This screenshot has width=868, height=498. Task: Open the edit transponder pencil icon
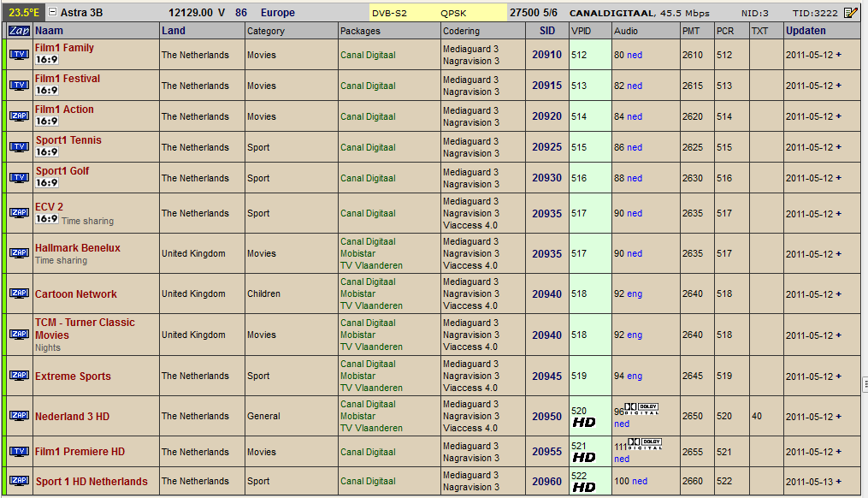(850, 12)
